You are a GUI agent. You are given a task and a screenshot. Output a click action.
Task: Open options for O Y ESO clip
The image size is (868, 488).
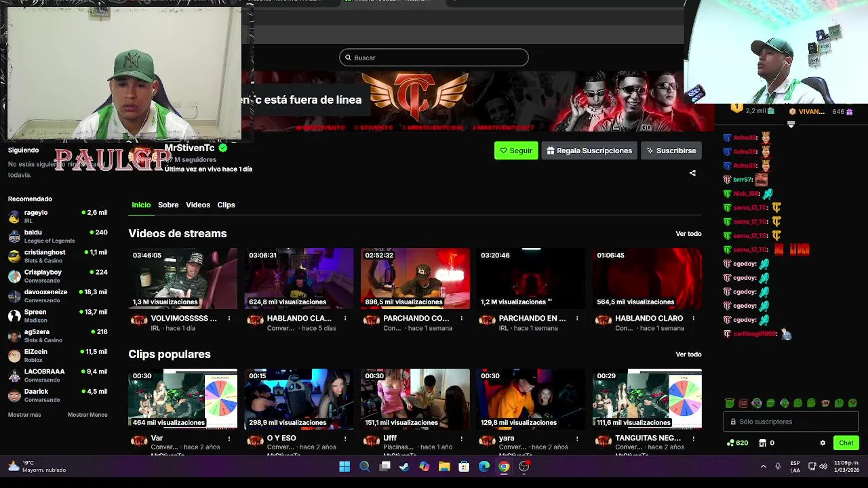(344, 439)
